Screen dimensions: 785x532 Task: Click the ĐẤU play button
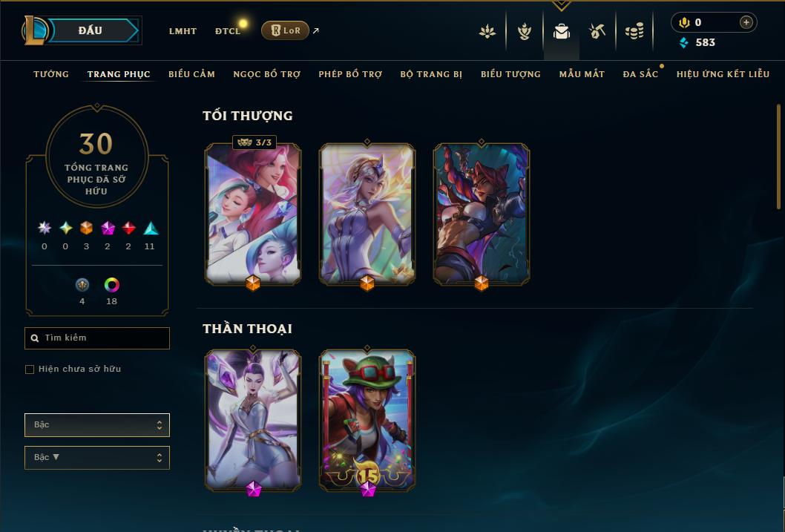click(91, 30)
